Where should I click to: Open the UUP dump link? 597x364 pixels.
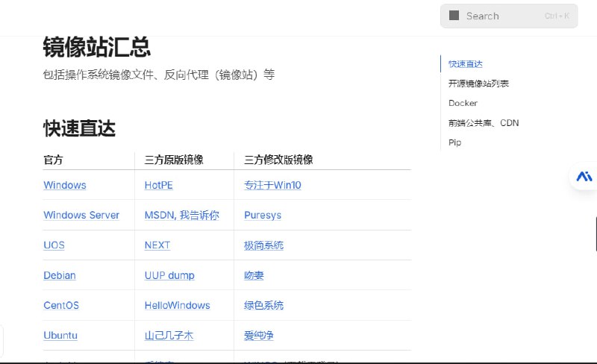(169, 275)
